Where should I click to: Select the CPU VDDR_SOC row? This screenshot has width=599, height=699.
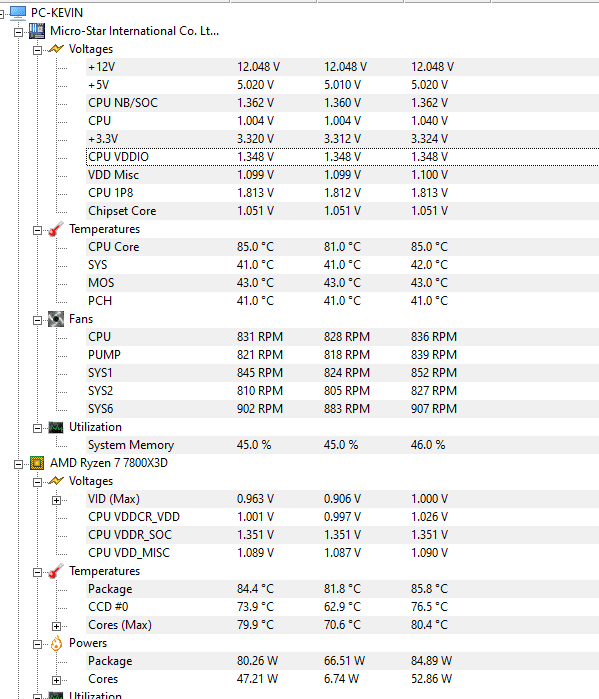pos(342,535)
